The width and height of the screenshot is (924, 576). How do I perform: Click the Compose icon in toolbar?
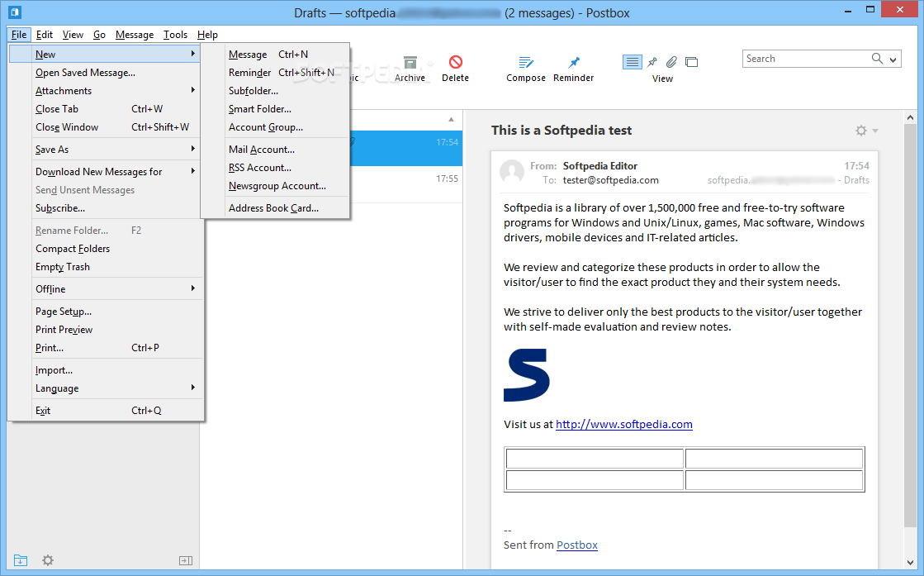[526, 62]
